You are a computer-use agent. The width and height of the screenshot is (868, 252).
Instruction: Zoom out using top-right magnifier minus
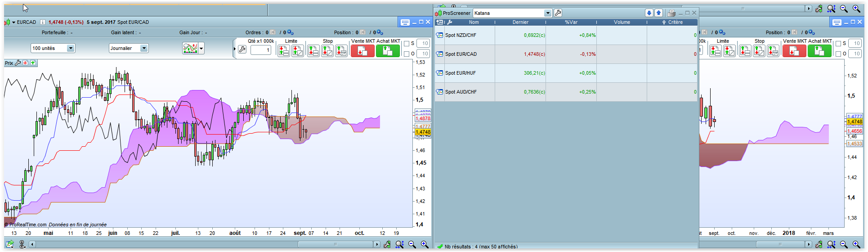844,9
